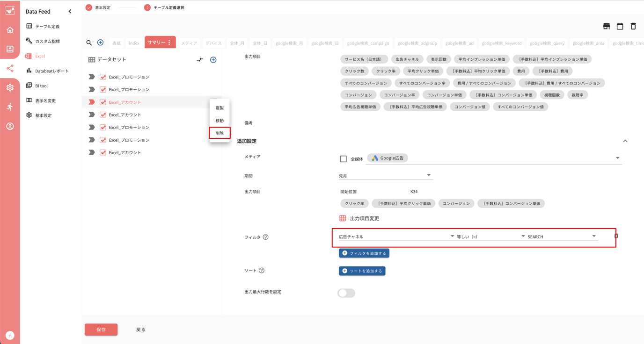This screenshot has height=344, width=644.
Task: Click the print icon at top right
Action: click(606, 27)
